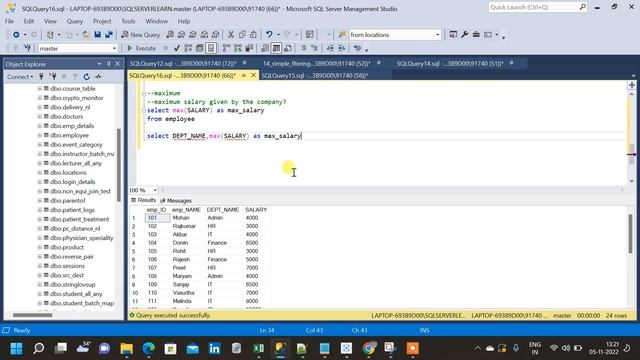Select dbo.patient_logs in Object Explorer
The width and height of the screenshot is (640, 360).
(x=72, y=210)
